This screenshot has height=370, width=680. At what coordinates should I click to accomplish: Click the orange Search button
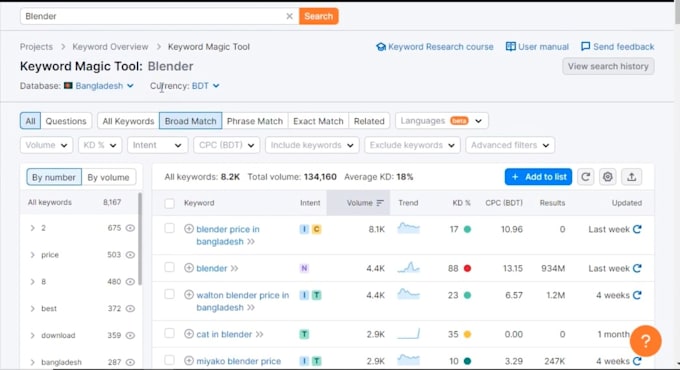318,16
